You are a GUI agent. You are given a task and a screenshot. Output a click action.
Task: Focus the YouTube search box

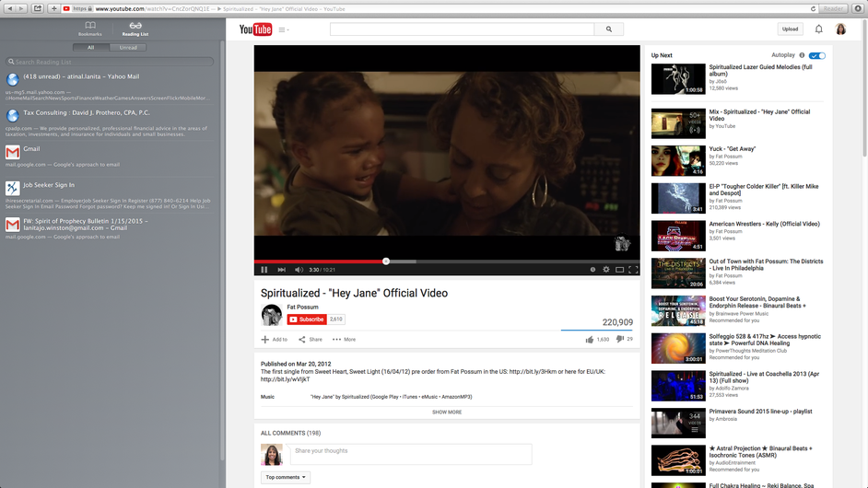tap(462, 29)
